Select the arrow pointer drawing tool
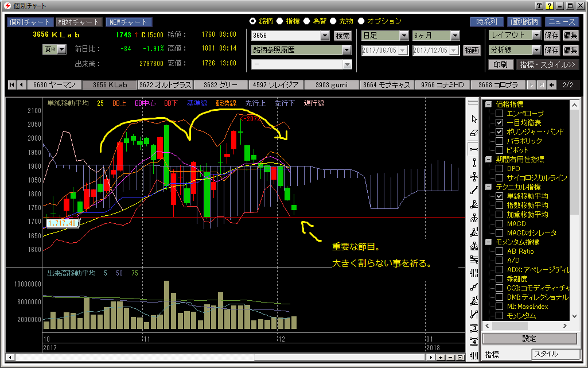This screenshot has width=588, height=368. (x=474, y=119)
